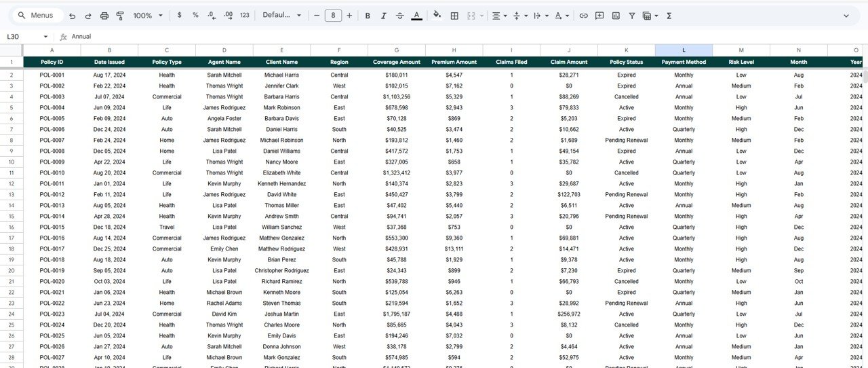This screenshot has height=368, width=868.
Task: Select claim amount $122,703
Action: click(569, 195)
